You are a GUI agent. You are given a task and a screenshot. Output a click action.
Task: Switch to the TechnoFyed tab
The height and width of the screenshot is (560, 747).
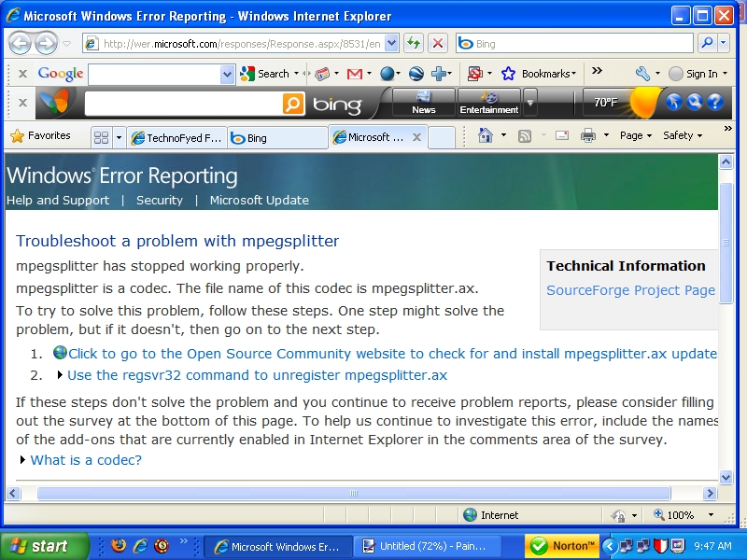tap(176, 138)
